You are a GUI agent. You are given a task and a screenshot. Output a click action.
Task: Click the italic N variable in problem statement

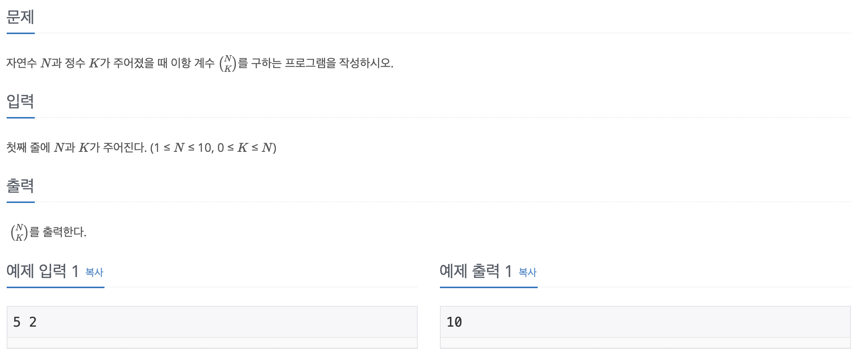click(46, 63)
